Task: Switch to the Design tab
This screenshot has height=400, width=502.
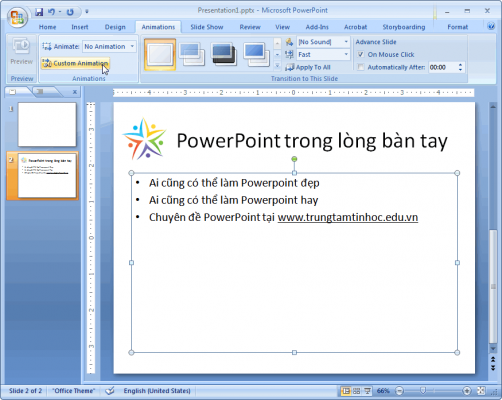Action: point(115,27)
